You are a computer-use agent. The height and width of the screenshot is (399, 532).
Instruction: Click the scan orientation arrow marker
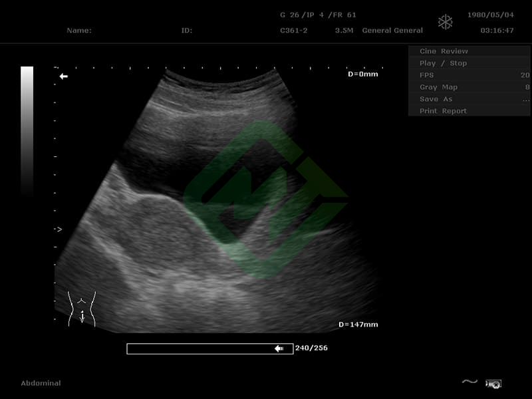click(63, 76)
